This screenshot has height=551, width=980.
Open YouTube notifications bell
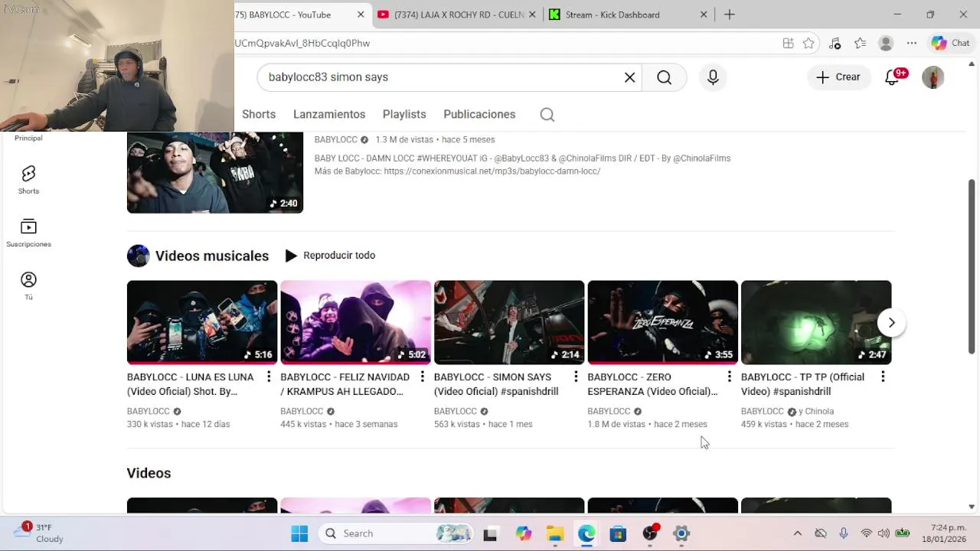click(893, 77)
